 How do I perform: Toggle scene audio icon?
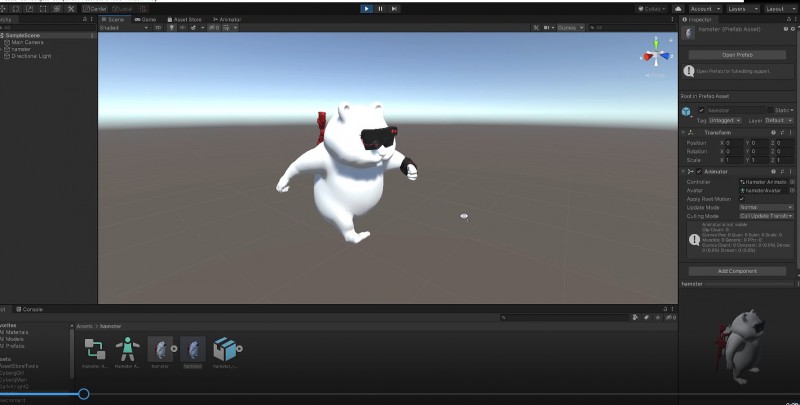coord(183,28)
